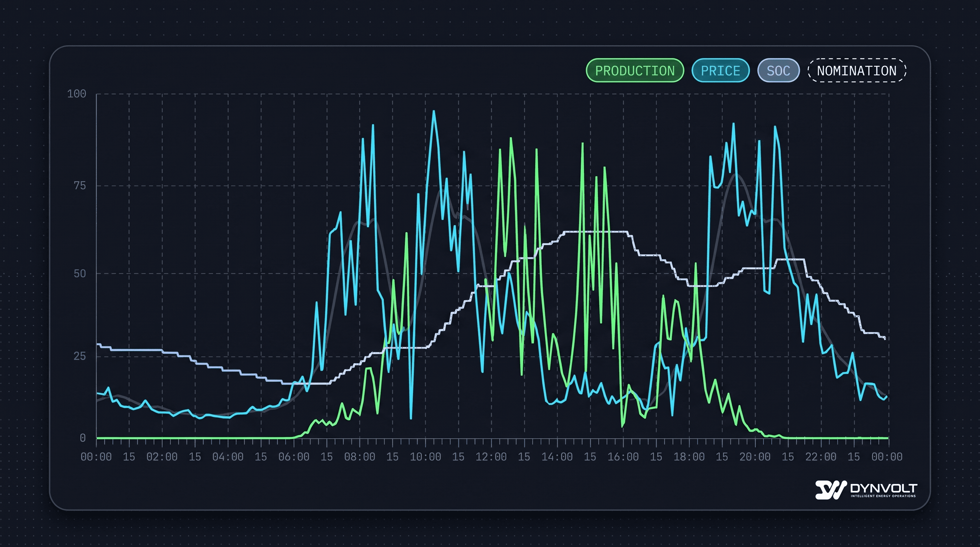Click the 10:00 time axis label
The image size is (980, 547).
click(425, 457)
